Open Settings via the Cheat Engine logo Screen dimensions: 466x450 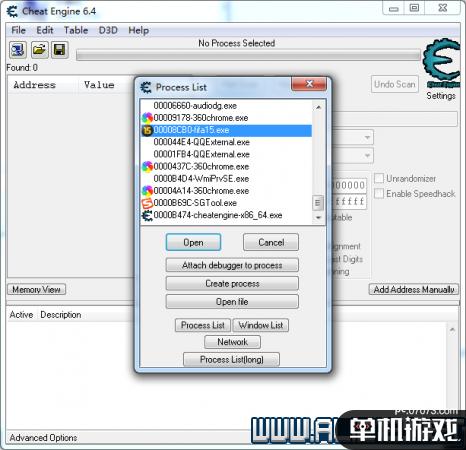pyautogui.click(x=441, y=63)
